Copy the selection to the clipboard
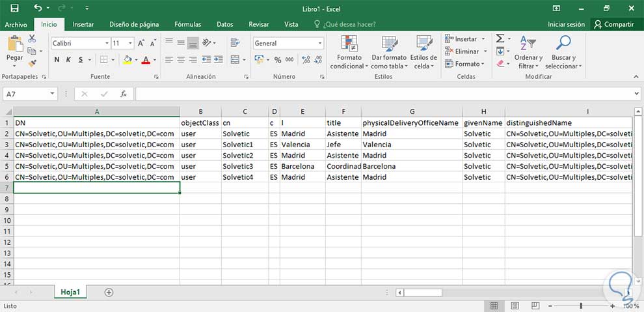The image size is (644, 312). coord(32,51)
